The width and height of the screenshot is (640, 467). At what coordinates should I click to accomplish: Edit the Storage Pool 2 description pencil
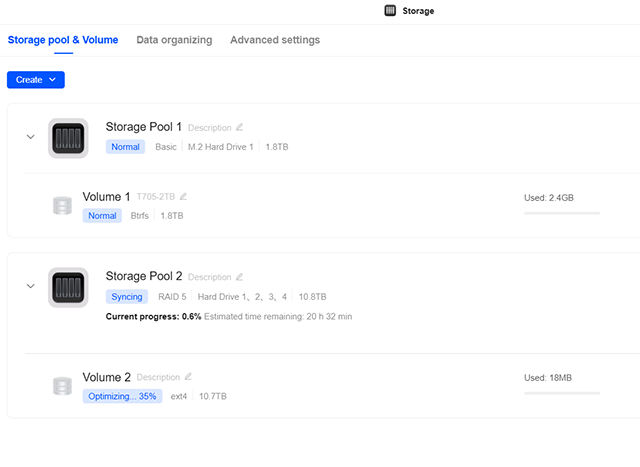[239, 277]
